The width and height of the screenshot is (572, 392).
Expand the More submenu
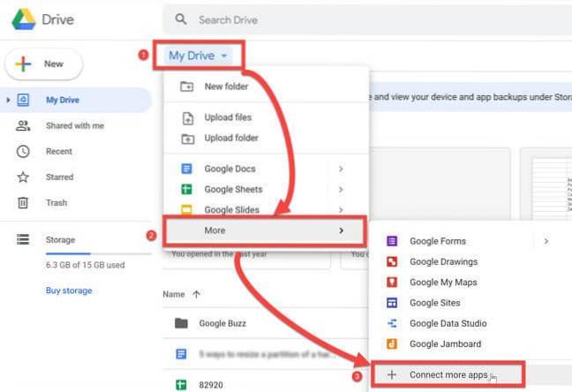click(x=265, y=230)
